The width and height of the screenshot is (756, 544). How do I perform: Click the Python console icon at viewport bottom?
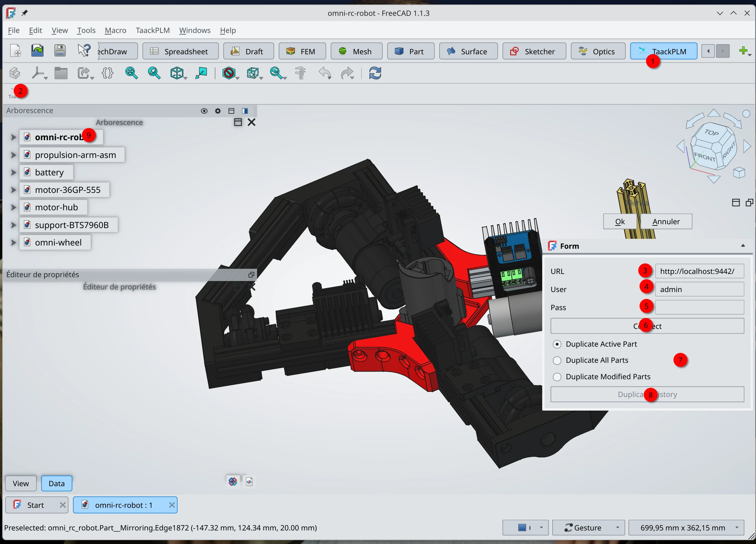249,482
